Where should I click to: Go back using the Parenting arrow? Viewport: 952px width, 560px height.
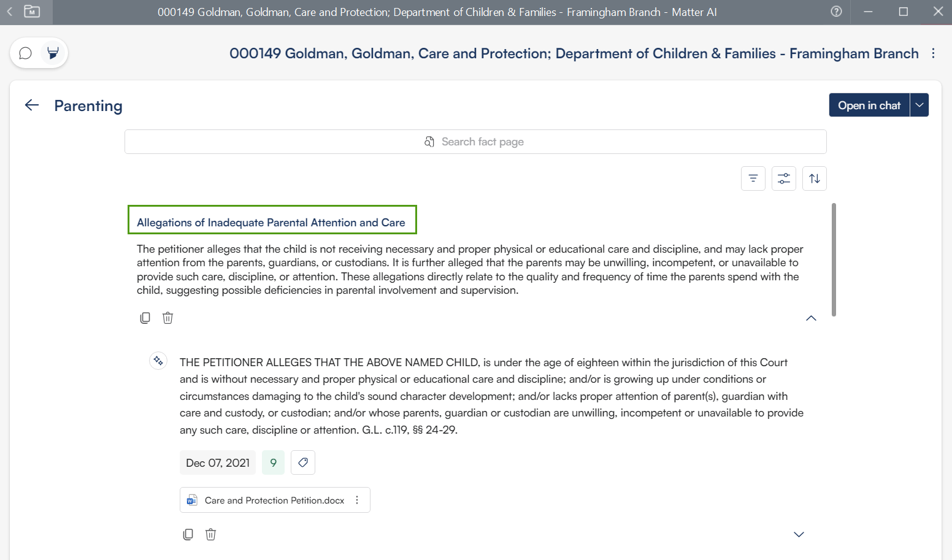[x=32, y=105]
